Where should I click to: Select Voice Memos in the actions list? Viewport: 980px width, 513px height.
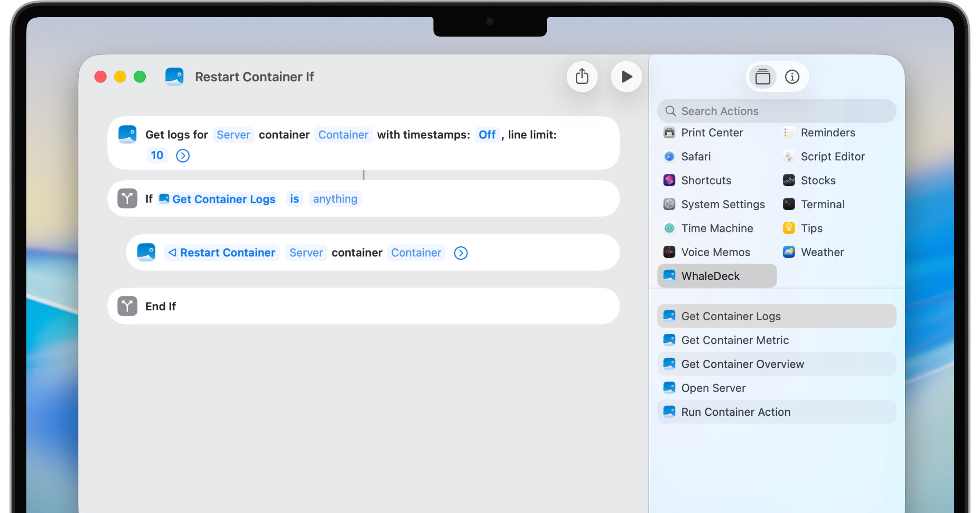click(x=715, y=252)
